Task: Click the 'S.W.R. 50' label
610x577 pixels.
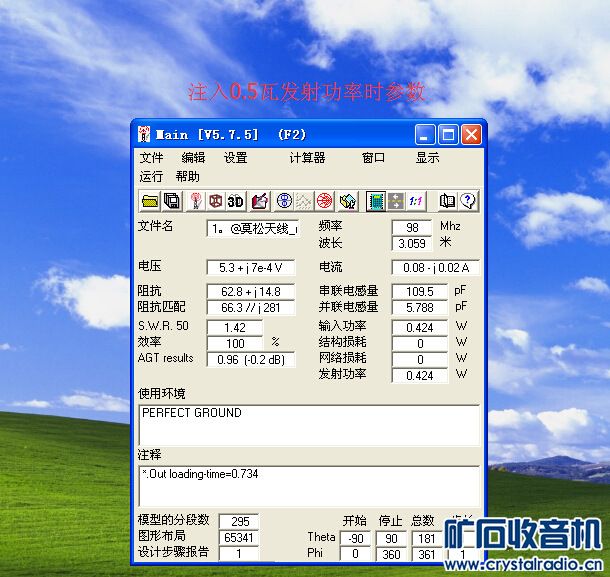Action: pos(163,326)
